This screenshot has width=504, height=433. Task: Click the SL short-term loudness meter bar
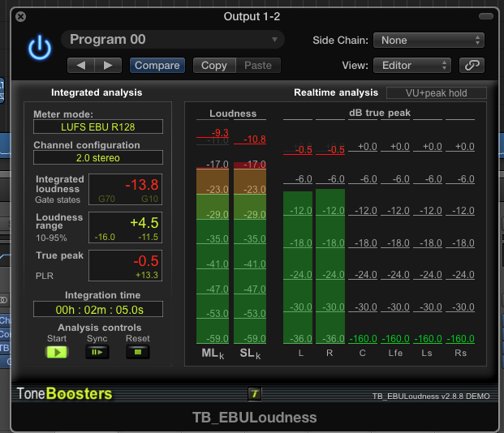coord(250,252)
